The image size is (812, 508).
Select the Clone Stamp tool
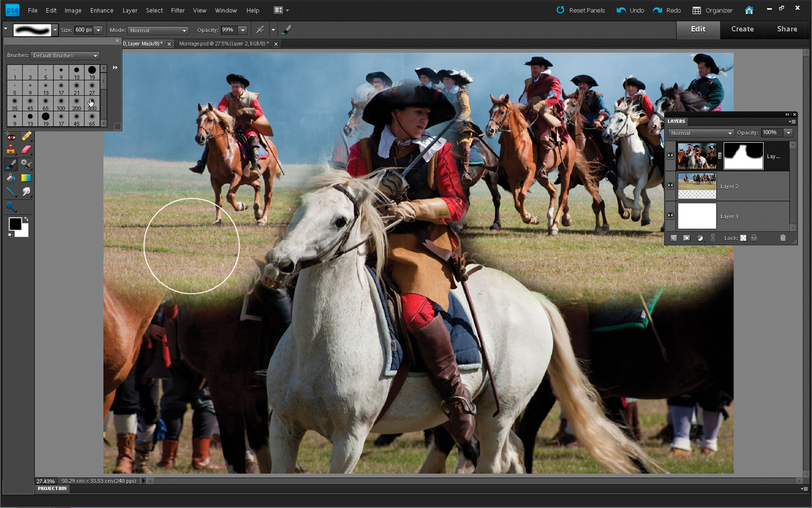pos(11,150)
